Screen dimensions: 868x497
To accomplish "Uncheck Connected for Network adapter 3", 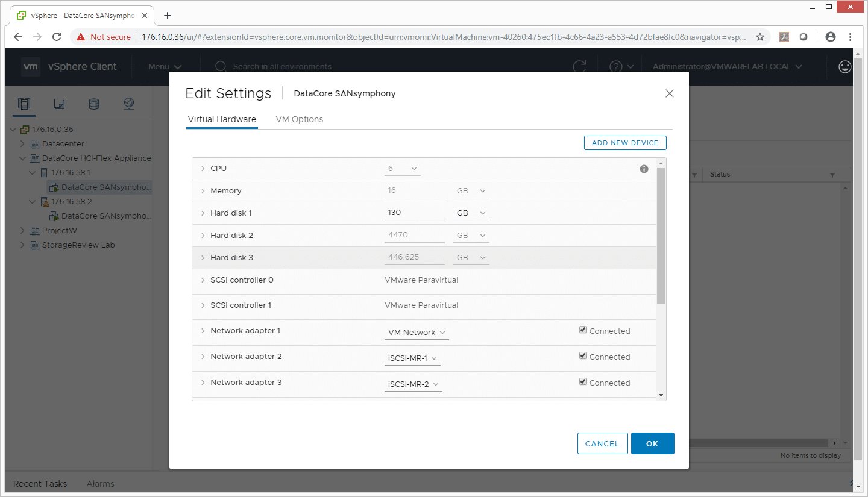I will [583, 382].
